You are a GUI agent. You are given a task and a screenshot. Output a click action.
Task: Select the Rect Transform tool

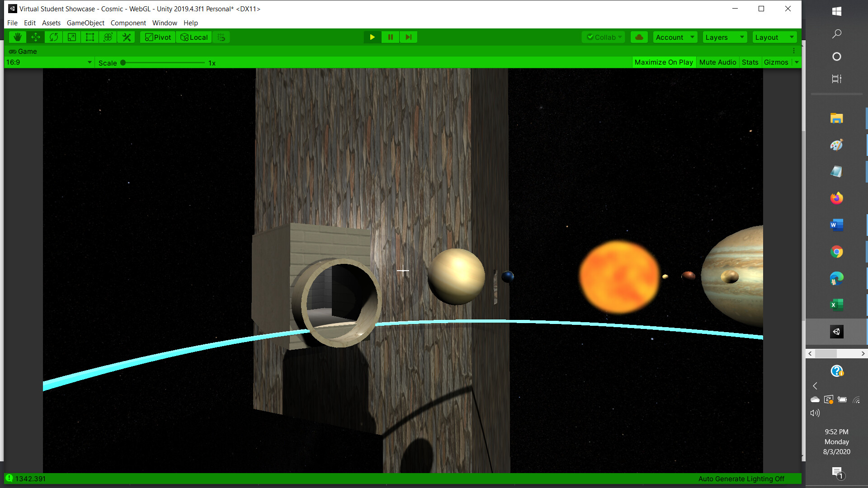click(x=90, y=37)
